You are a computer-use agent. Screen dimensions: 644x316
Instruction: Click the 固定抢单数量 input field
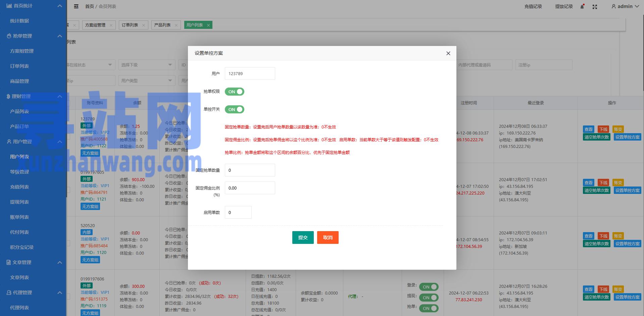250,170
